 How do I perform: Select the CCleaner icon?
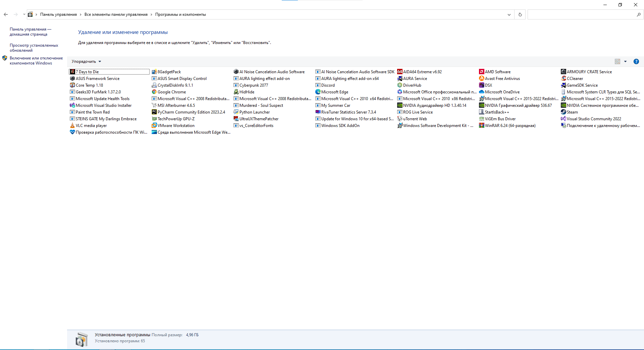(563, 78)
